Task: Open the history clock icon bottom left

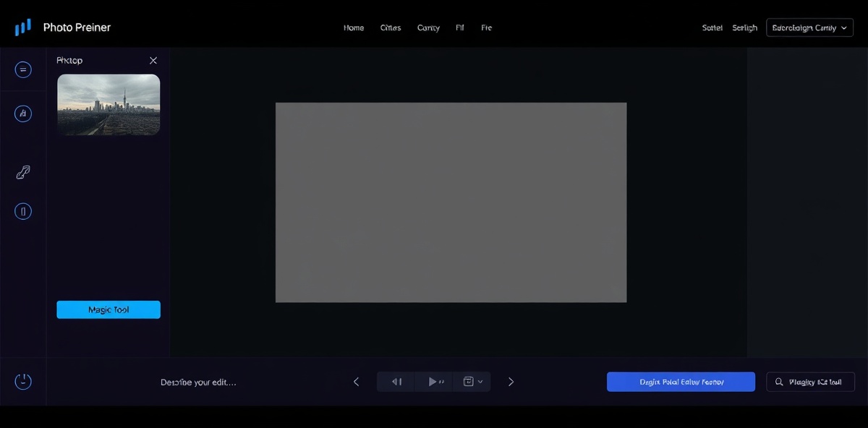Action: (x=22, y=381)
